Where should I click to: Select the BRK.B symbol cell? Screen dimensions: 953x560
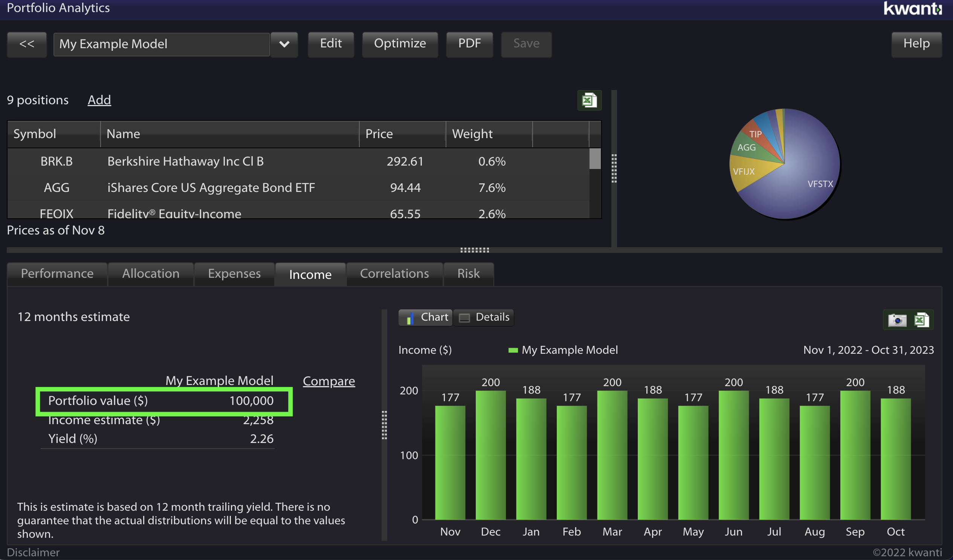[57, 161]
